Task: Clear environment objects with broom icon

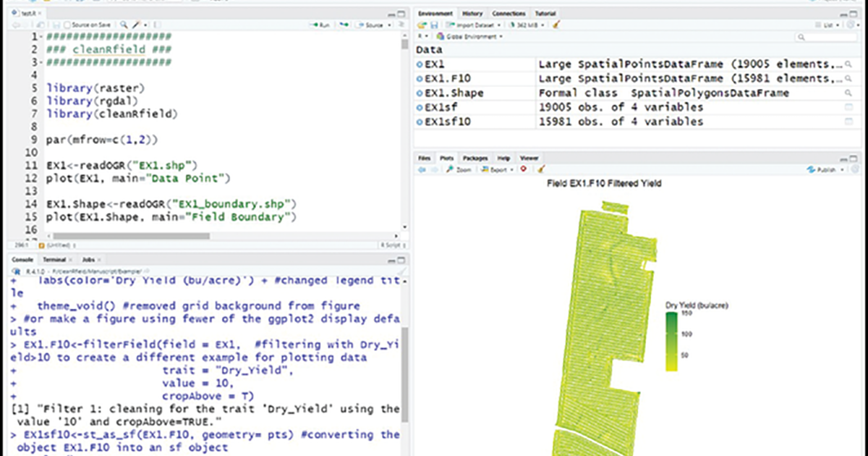Action: click(556, 25)
